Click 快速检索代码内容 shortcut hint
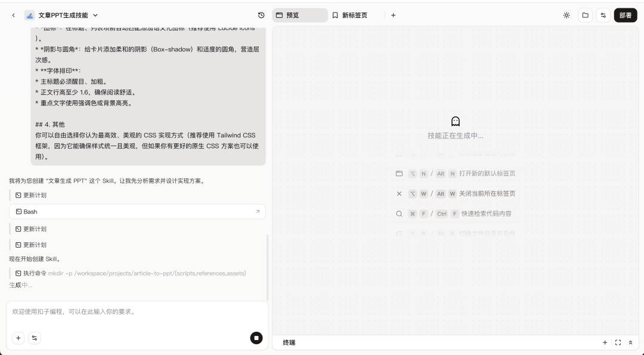The image size is (644, 355). click(487, 214)
